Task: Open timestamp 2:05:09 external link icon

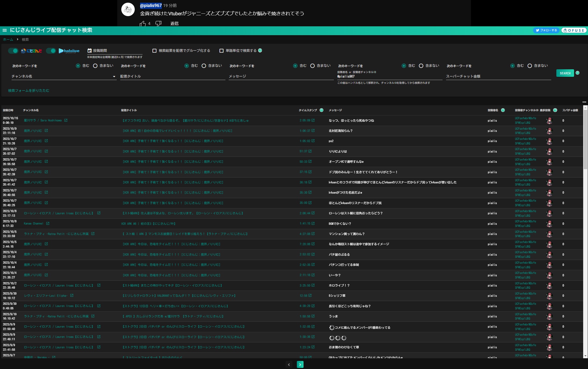Action: coord(313,120)
